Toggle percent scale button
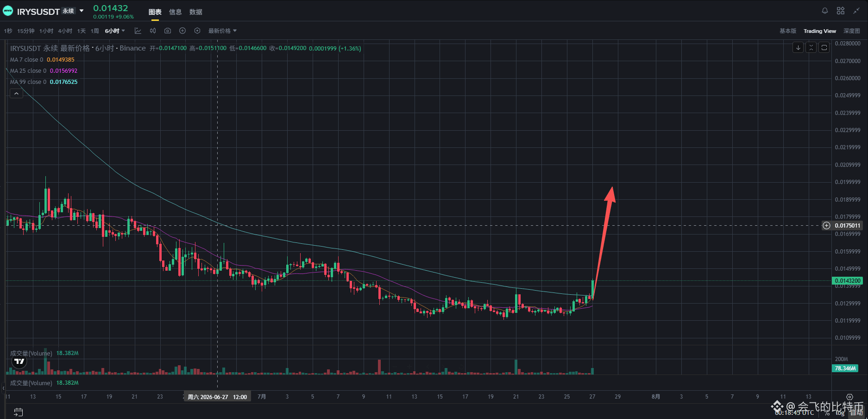Viewport: 868px width, 419px height. 827,413
